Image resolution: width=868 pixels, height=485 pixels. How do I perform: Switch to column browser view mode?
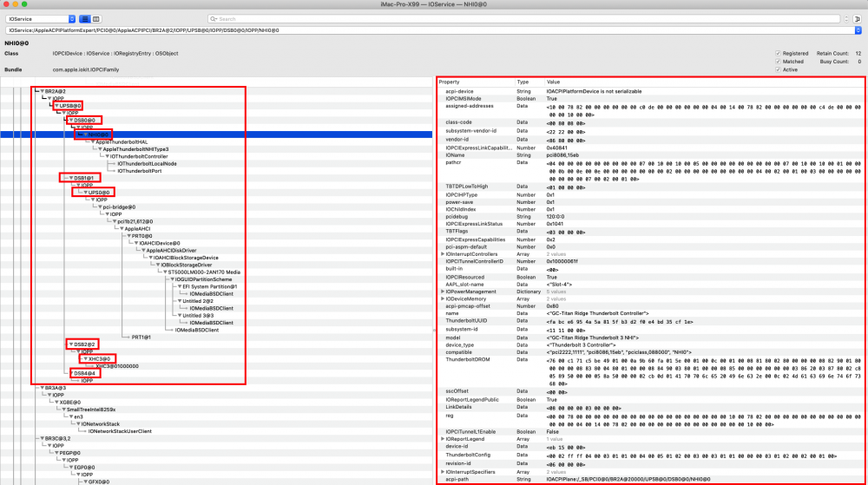click(x=96, y=19)
